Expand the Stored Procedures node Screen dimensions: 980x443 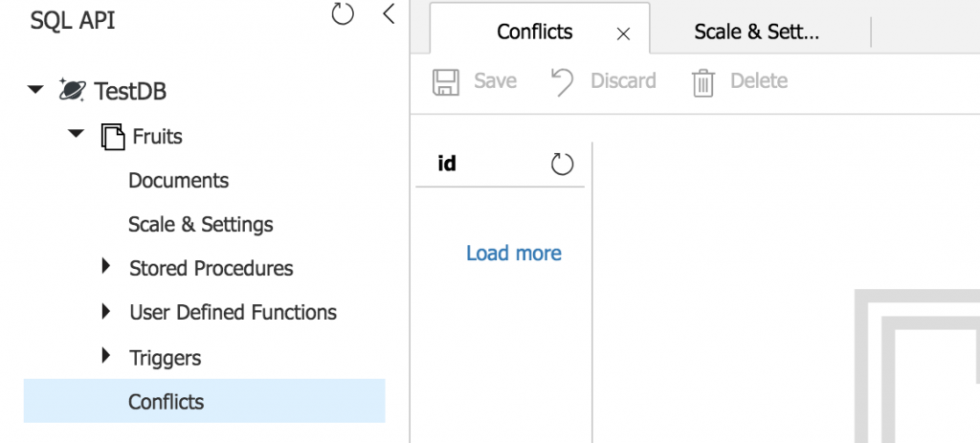coord(106,267)
